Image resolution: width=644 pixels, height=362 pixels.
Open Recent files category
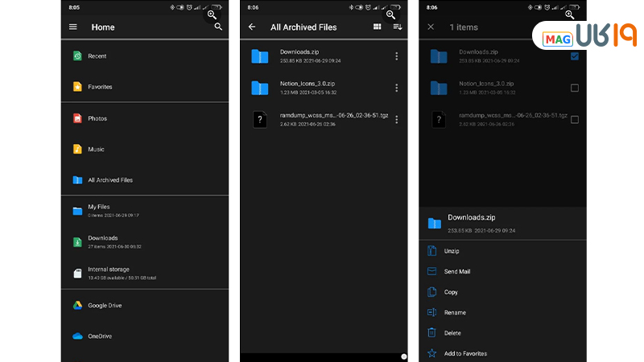[97, 56]
